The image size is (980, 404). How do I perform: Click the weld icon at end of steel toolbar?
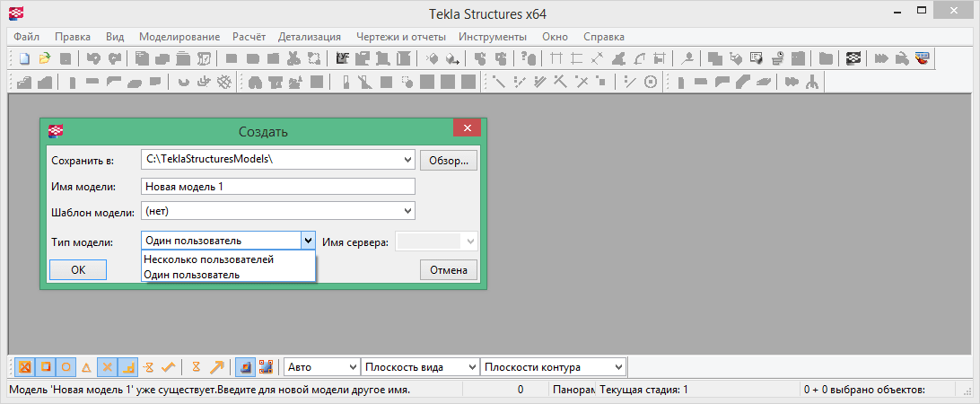point(812,82)
